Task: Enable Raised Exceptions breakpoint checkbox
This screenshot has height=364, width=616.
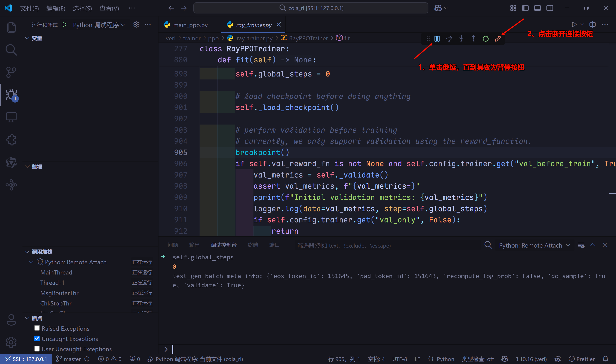Action: pos(37,328)
